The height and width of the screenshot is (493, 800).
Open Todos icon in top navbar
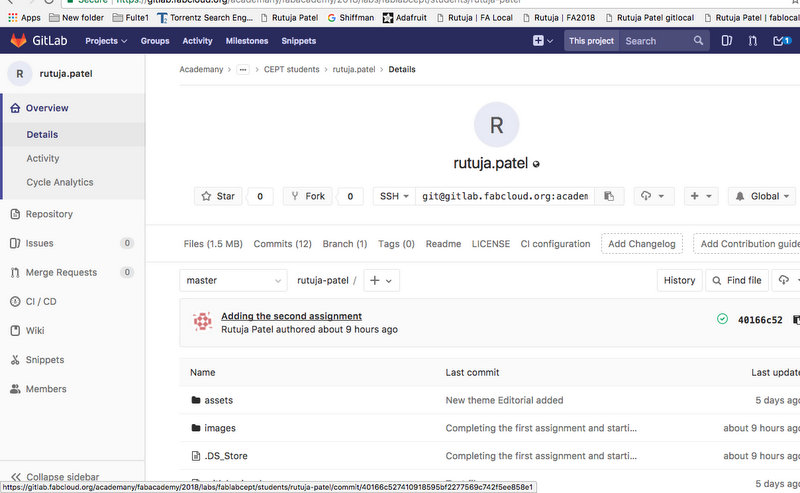pyautogui.click(x=782, y=40)
